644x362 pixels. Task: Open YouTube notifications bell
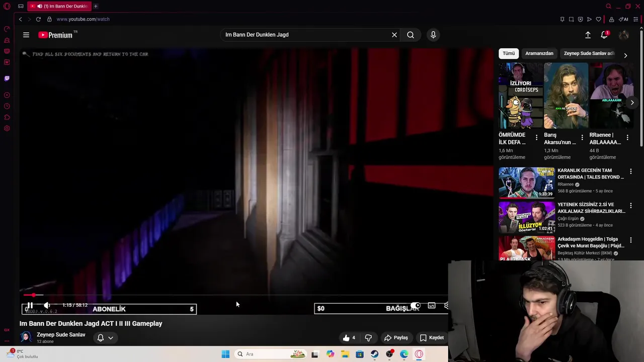[x=604, y=35]
